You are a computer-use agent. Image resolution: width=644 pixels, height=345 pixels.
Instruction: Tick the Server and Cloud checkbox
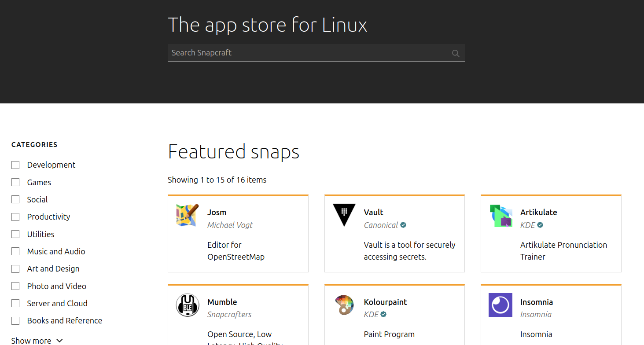[x=15, y=303]
